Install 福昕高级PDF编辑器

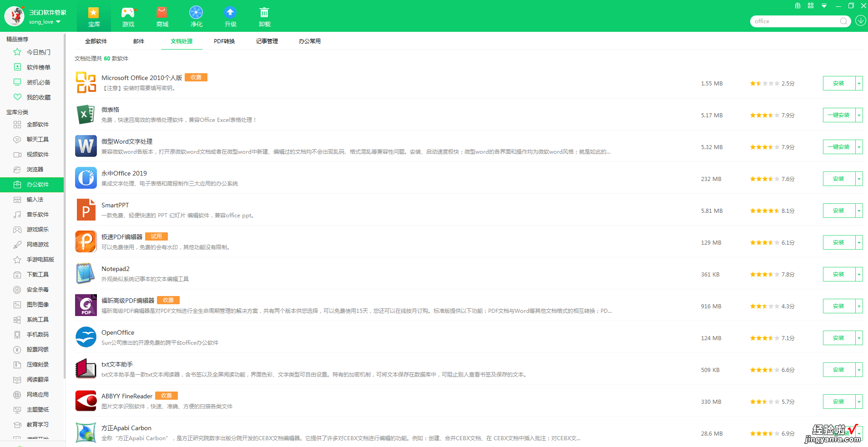(839, 306)
